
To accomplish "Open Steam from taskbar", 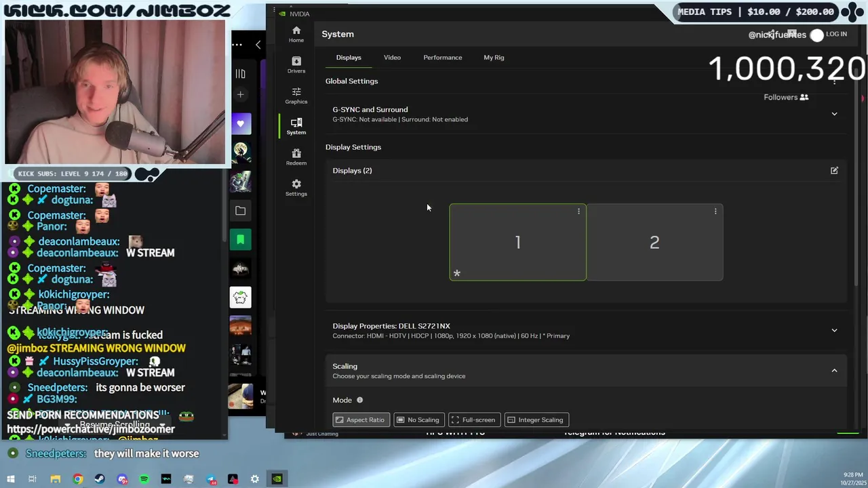I will 100,479.
